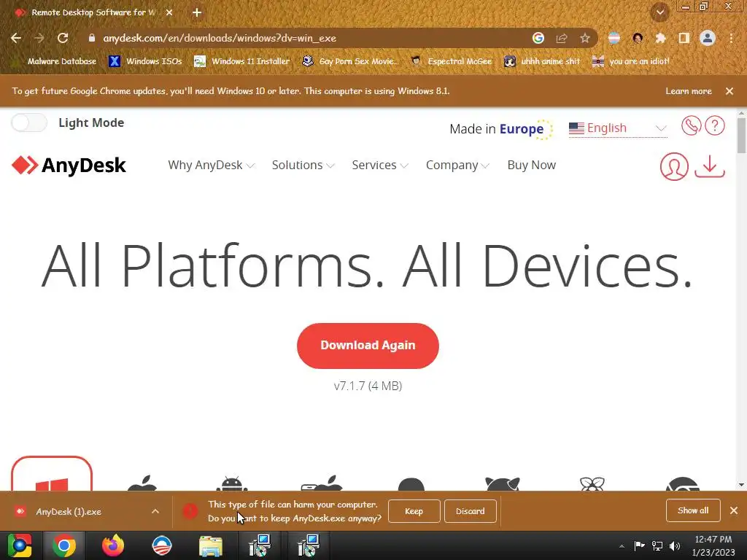This screenshot has height=560, width=747.
Task: Open the tab search dropdown arrow
Action: [660, 12]
